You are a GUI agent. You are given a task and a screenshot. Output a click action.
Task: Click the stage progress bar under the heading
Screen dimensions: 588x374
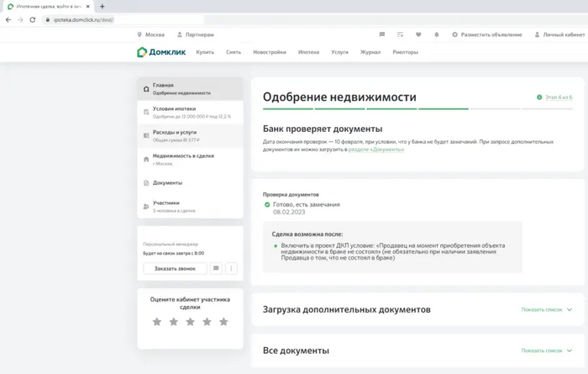(x=417, y=108)
